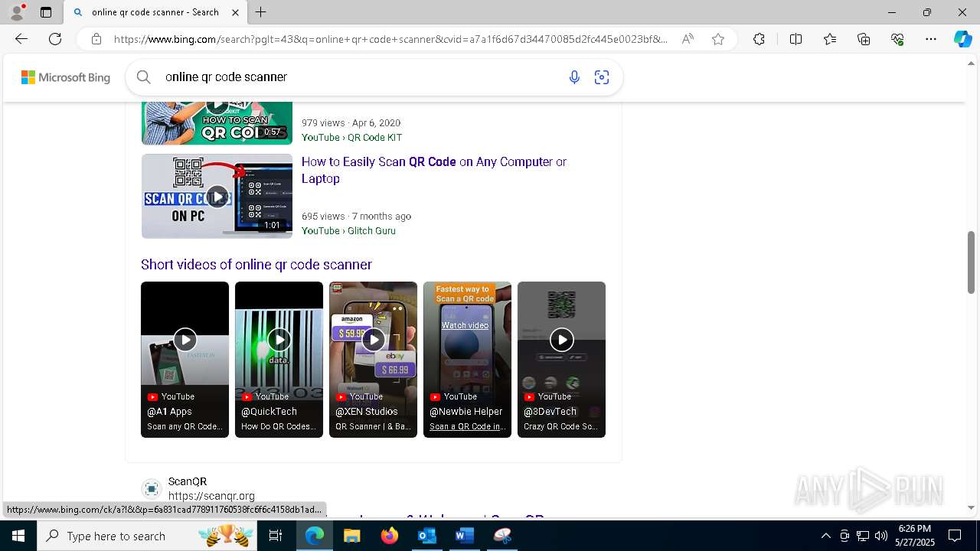Open a new tab with plus icon
Viewport: 980px width, 551px height.
[261, 12]
